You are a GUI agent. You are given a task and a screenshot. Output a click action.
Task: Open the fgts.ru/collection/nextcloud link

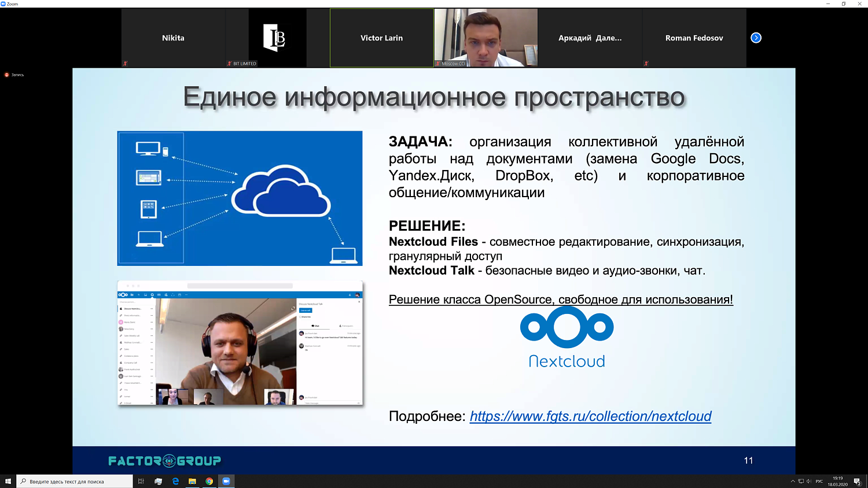point(590,416)
